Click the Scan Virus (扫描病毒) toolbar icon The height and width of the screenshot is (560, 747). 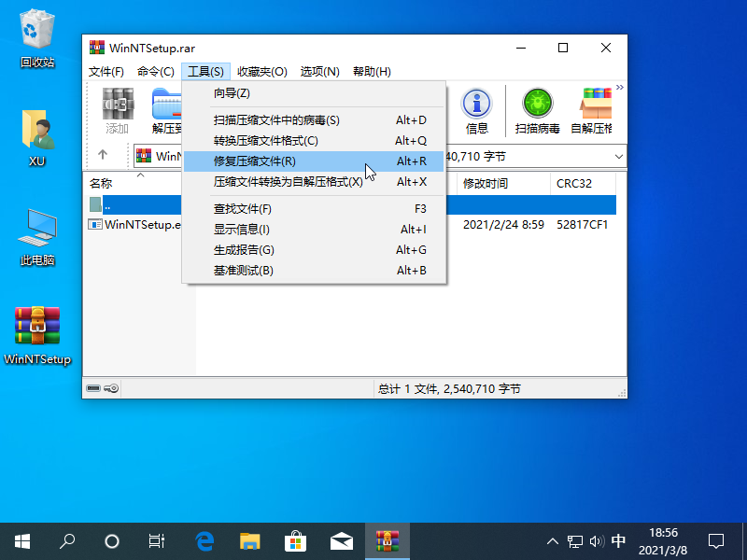pos(537,111)
